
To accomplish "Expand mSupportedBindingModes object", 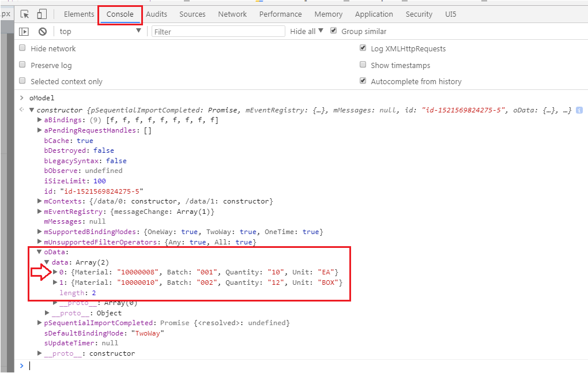I will (39, 232).
